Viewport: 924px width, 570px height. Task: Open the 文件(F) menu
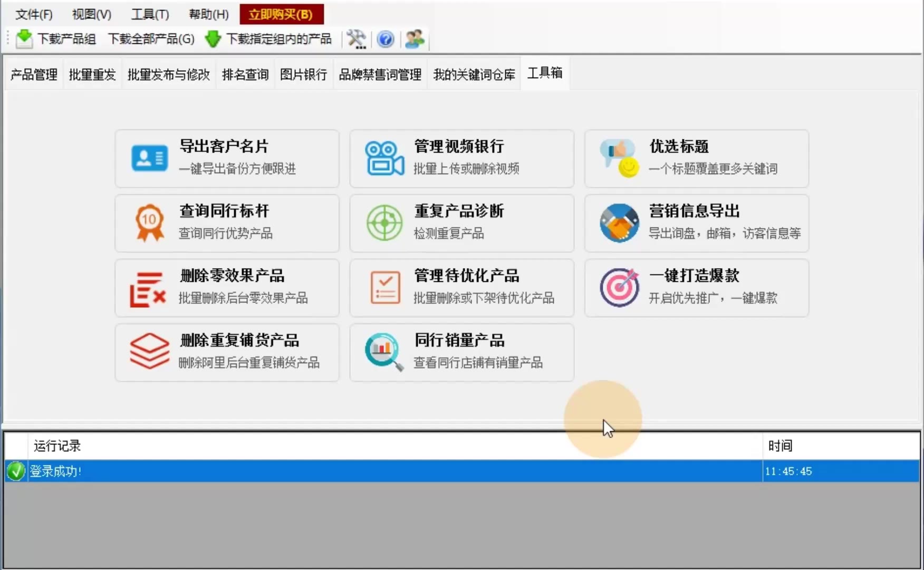[34, 14]
